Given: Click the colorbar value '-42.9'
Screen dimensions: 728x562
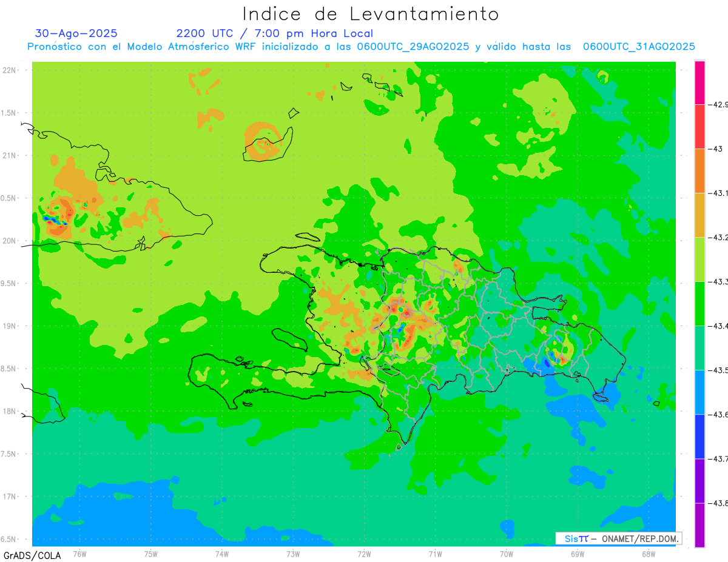Looking at the screenshot, I should click(719, 105).
